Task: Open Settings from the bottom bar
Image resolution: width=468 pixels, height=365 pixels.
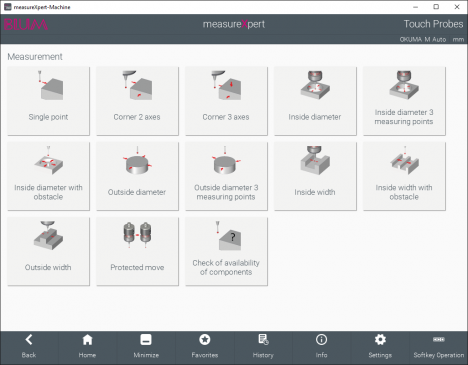Action: 380,347
